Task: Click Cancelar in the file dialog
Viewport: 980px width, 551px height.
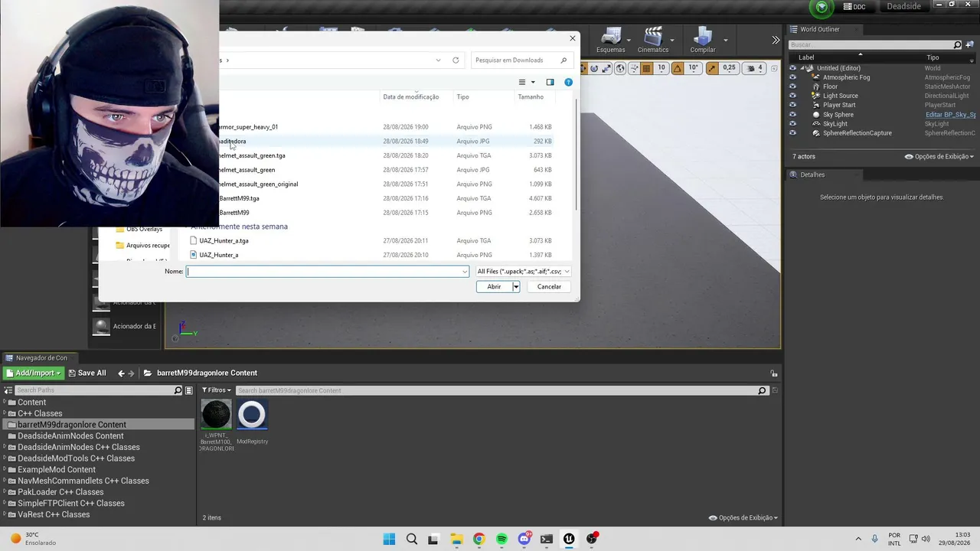Action: coord(549,287)
